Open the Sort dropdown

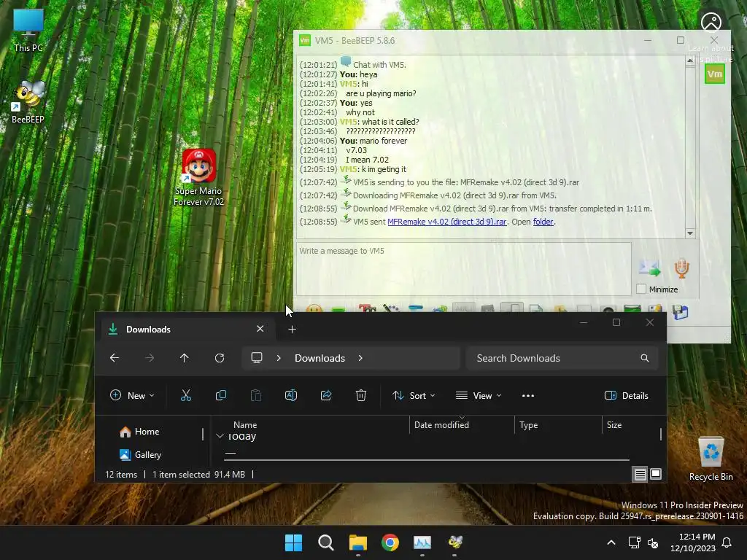click(x=414, y=395)
